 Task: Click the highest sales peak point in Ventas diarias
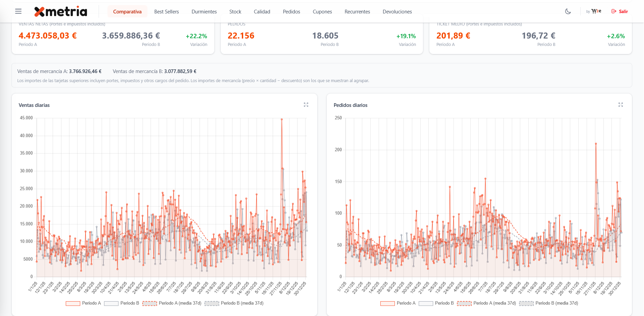click(x=282, y=119)
